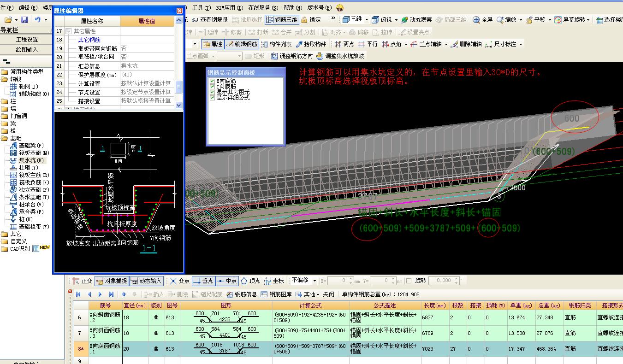Uncheck Y向底筋 display checkbox
This screenshot has height=364, width=623.
[212, 87]
